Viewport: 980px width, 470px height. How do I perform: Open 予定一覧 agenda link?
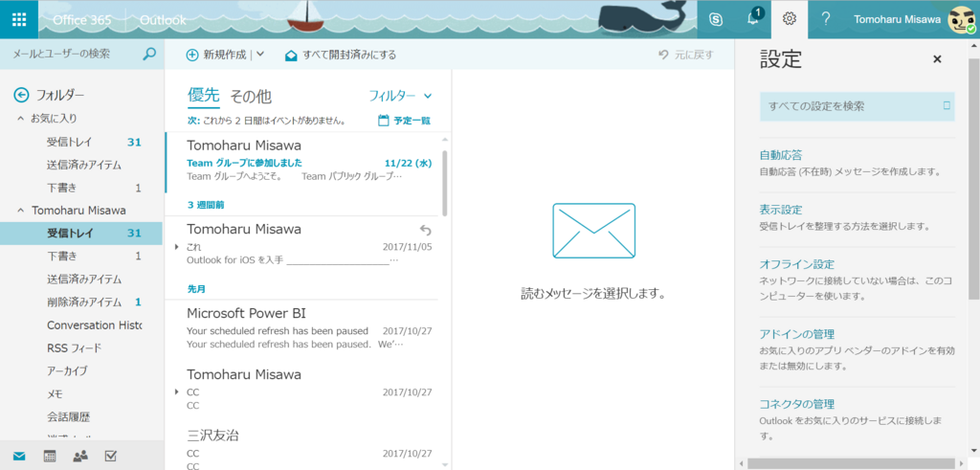405,121
